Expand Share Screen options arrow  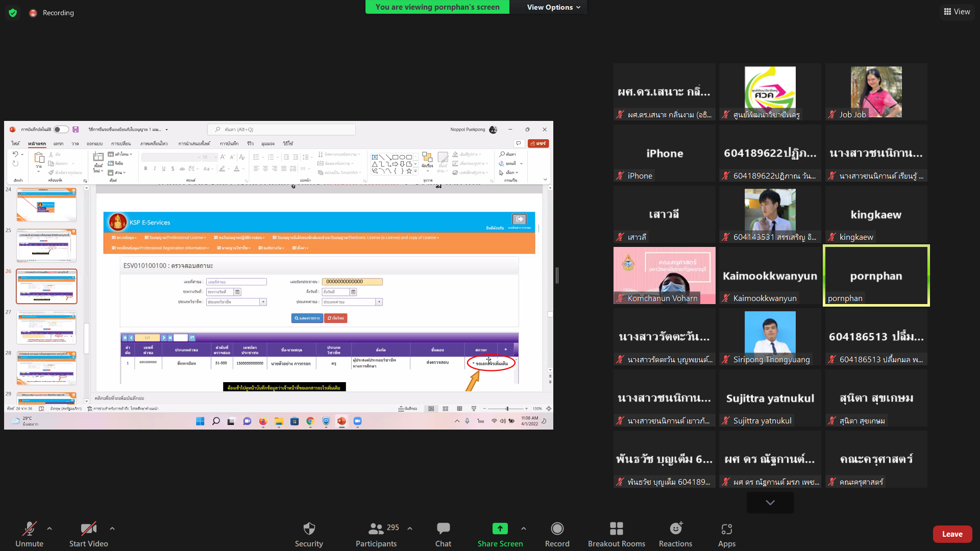pyautogui.click(x=524, y=529)
